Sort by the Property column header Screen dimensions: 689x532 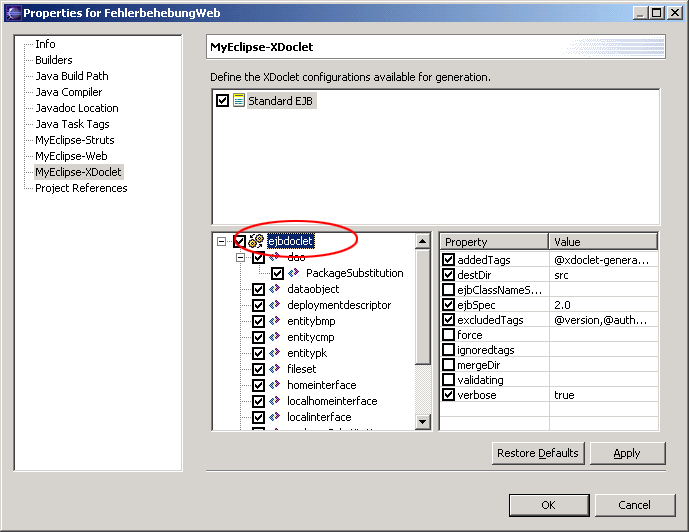coord(494,242)
